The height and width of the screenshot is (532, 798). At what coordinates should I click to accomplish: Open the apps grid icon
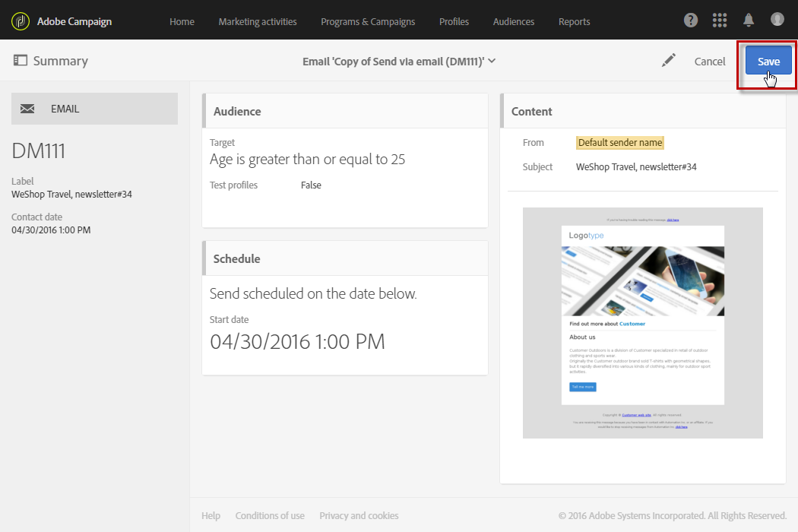click(720, 21)
